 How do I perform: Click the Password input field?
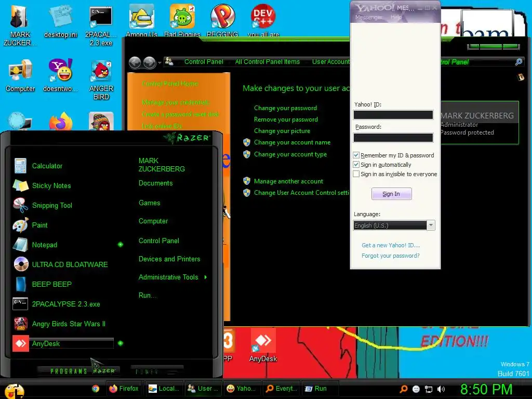(x=393, y=137)
